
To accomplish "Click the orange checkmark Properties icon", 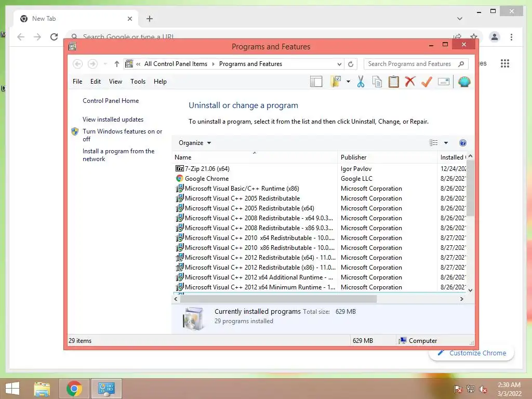I will click(x=427, y=82).
